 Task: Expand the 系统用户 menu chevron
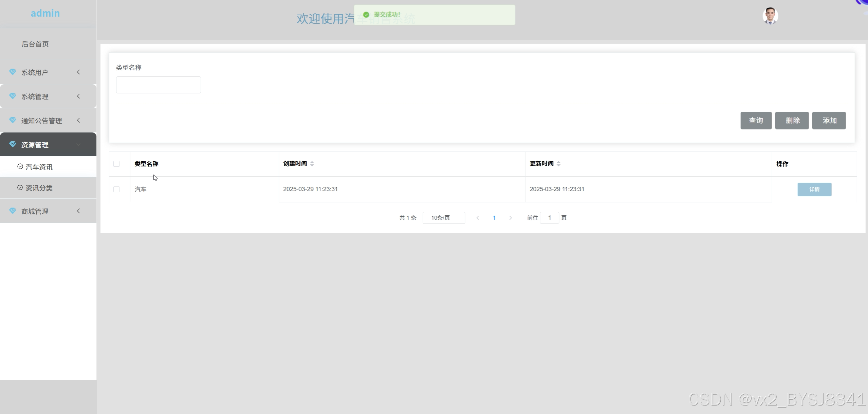[78, 72]
